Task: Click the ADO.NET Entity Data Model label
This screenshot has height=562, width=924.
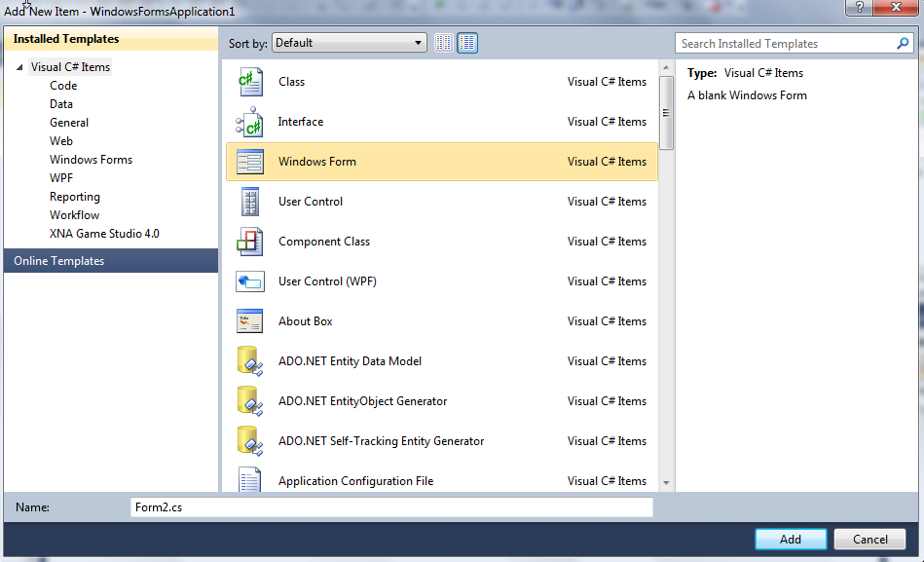Action: [351, 361]
